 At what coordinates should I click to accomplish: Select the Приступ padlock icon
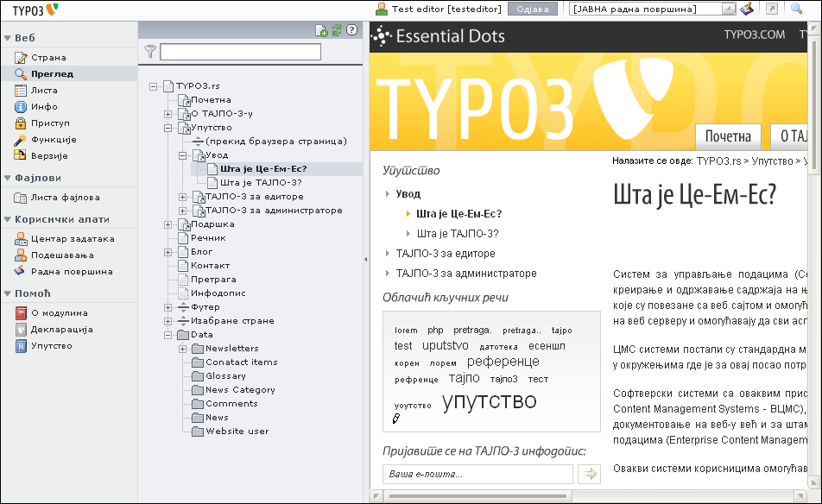pyautogui.click(x=21, y=123)
